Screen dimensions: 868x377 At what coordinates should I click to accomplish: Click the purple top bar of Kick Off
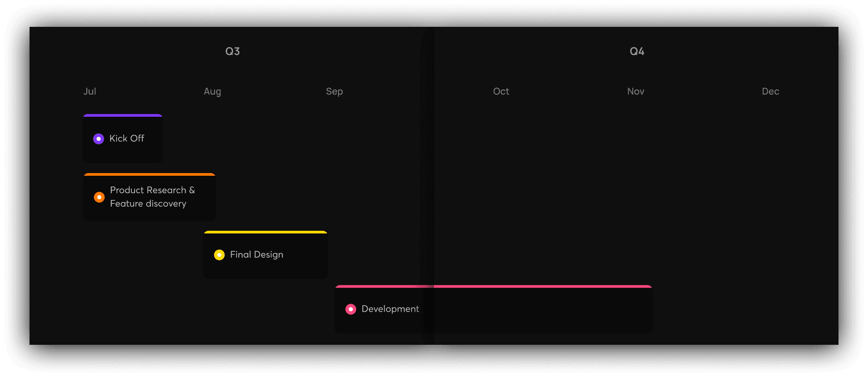(123, 115)
